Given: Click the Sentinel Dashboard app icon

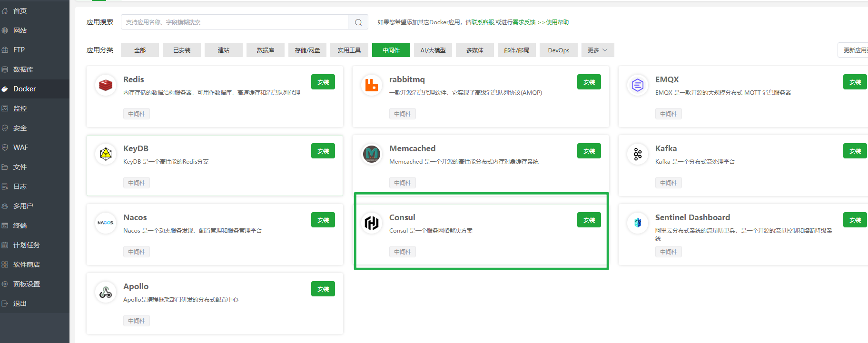Looking at the screenshot, I should (x=638, y=223).
